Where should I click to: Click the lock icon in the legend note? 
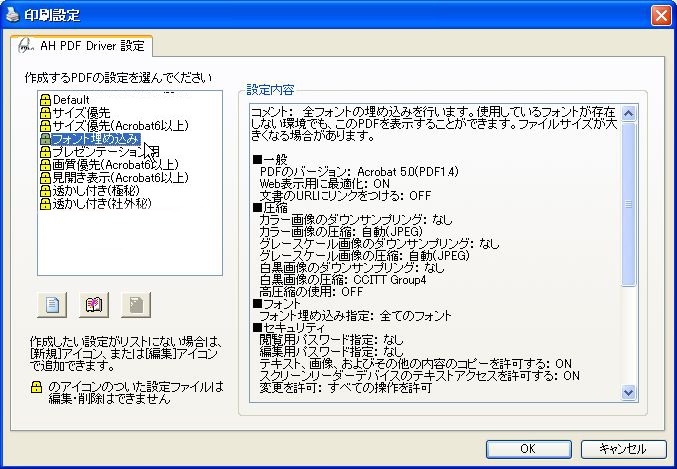[36, 387]
